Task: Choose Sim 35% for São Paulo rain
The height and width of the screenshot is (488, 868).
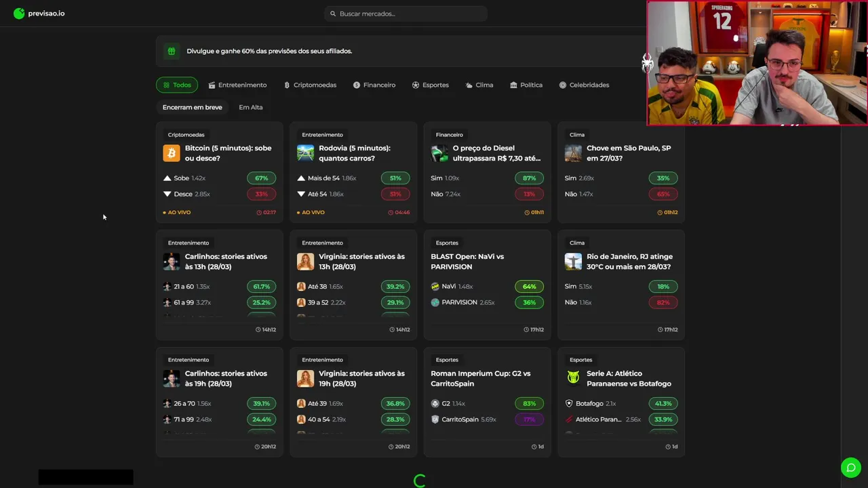Action: (x=663, y=178)
